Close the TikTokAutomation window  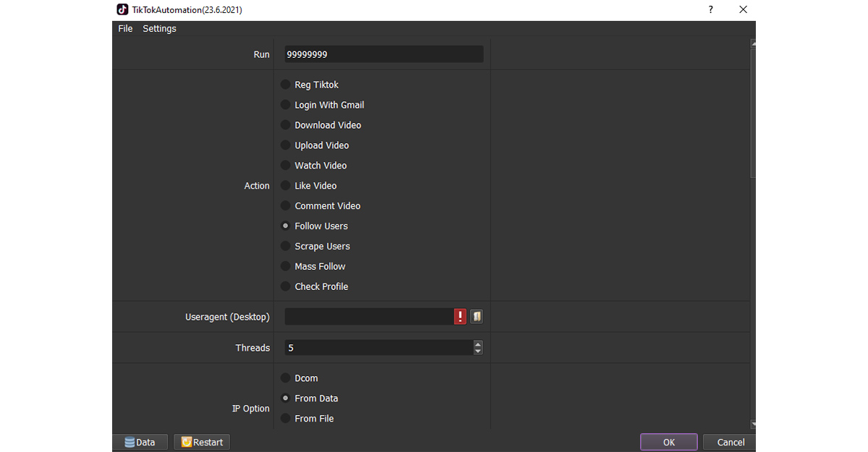coord(743,9)
